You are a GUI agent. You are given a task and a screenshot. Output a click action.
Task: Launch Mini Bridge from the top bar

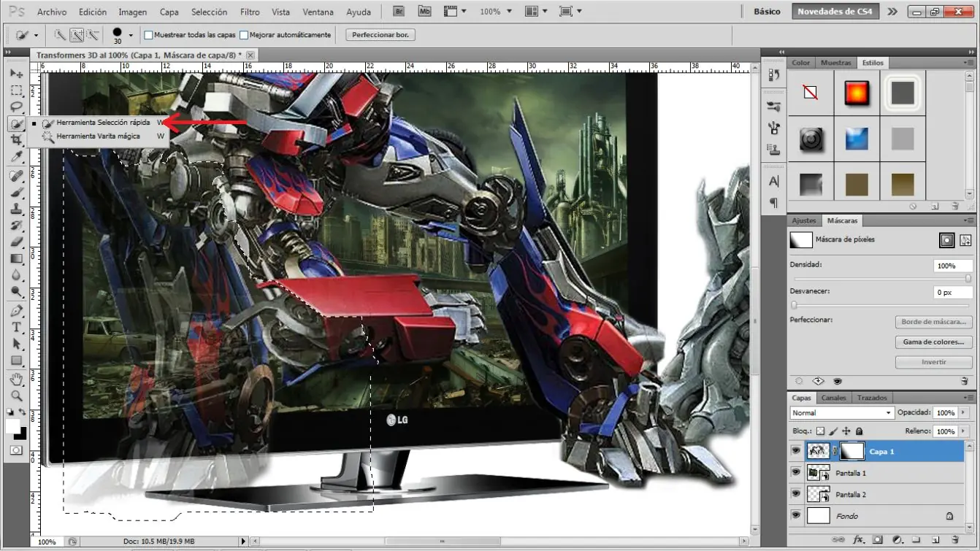click(426, 12)
